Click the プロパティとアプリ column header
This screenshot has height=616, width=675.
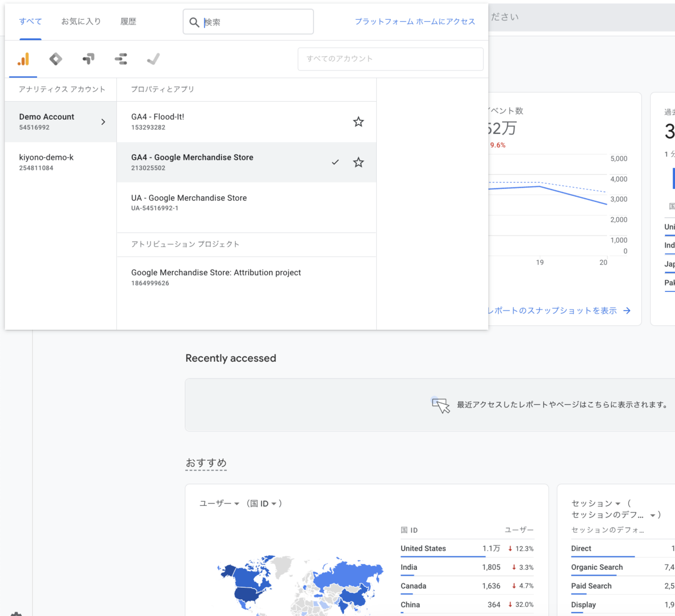pyautogui.click(x=163, y=89)
